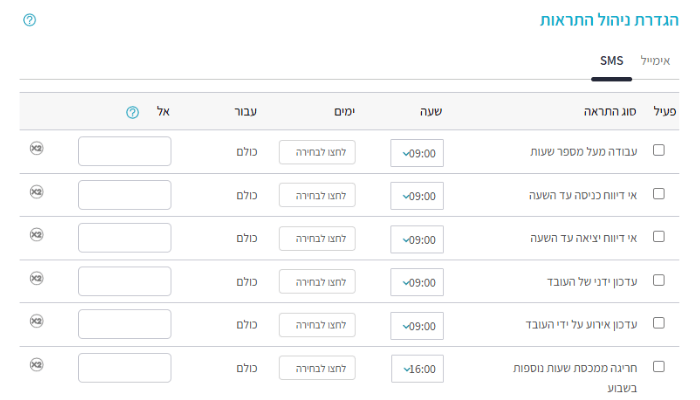Screen dimensions: 700x400
Task: Toggle the אי דיווח כניסה עד השעה checkbox
Action: (658, 194)
